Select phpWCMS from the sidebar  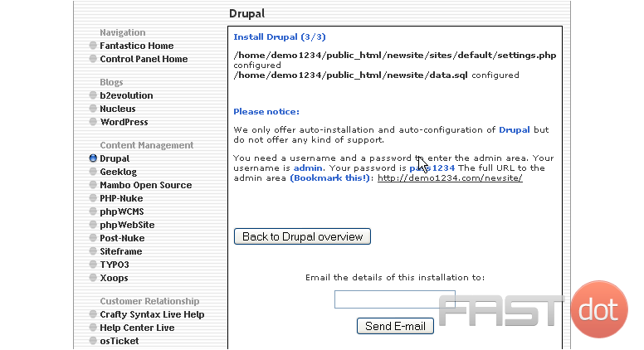[x=122, y=211]
